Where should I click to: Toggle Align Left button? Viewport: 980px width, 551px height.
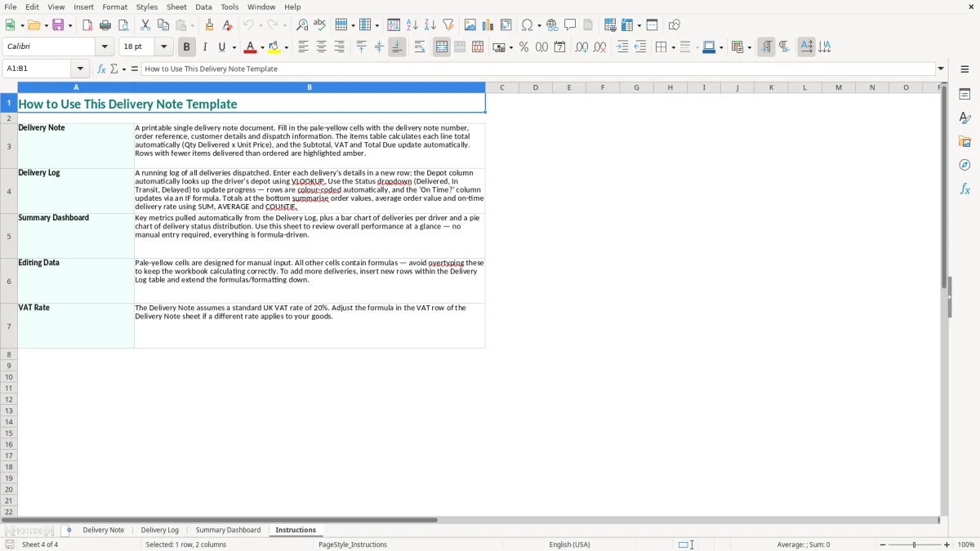coord(304,47)
